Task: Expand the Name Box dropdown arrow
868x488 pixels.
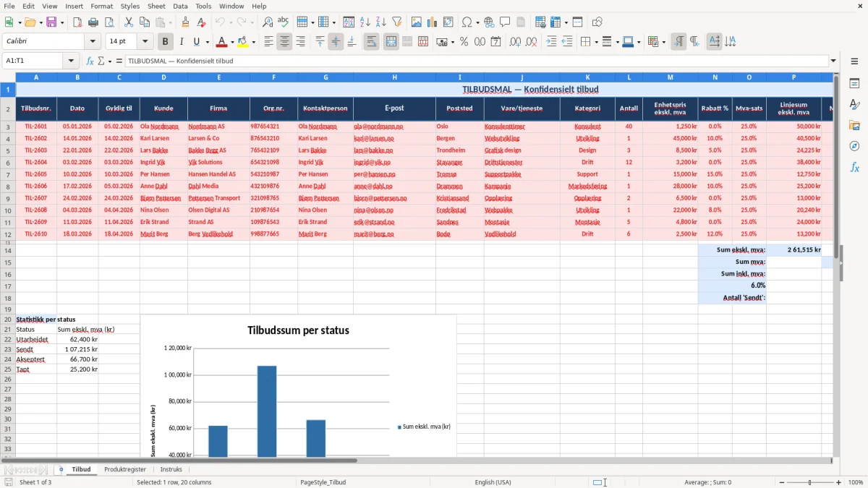Action: [x=71, y=61]
